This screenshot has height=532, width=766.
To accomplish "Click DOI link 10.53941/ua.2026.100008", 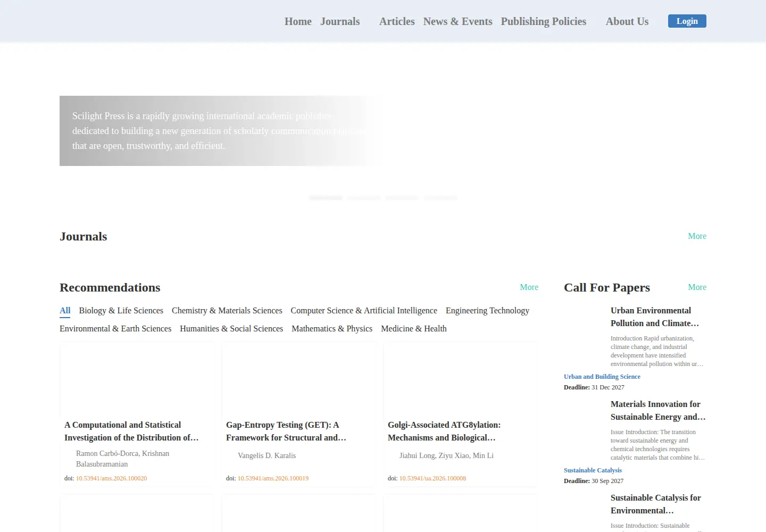I will coord(432,478).
